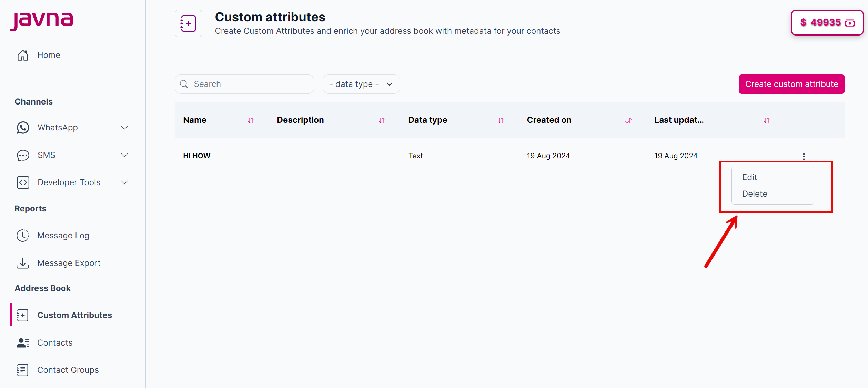Open the three-dot actions menu for HI HOW
Viewport: 868px width, 388px height.
(804, 156)
